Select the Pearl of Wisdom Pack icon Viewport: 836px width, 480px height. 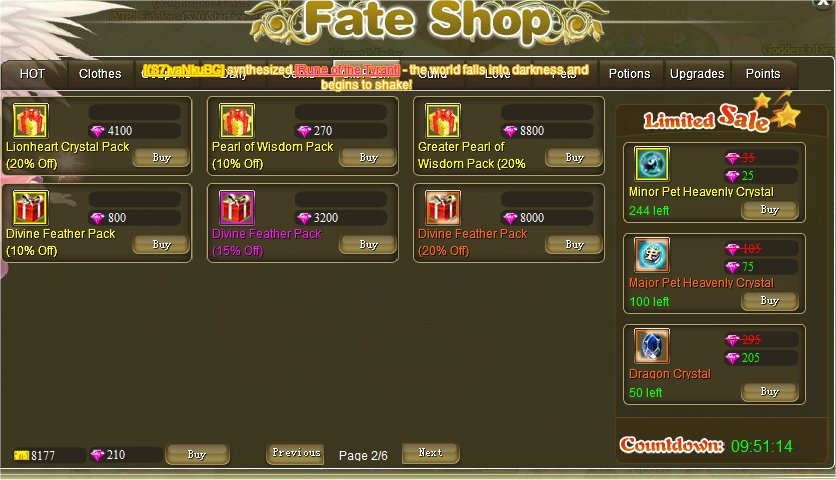pos(237,121)
